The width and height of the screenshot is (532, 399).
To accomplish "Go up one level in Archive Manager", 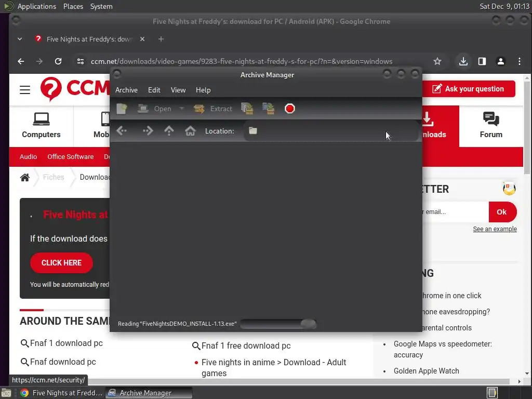I will pyautogui.click(x=169, y=131).
